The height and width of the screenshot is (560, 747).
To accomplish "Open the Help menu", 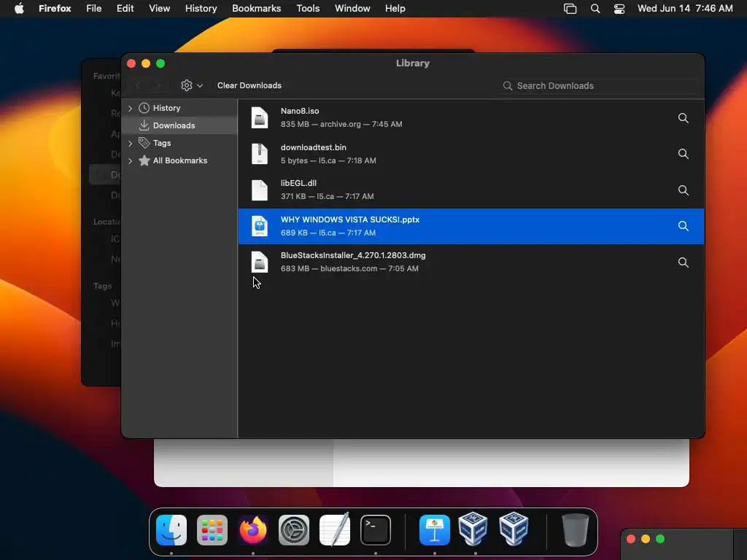I will pos(395,9).
